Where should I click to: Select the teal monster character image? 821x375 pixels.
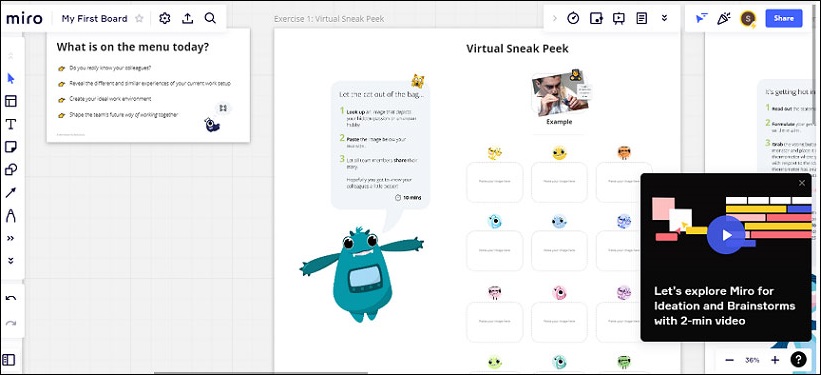[361, 274]
